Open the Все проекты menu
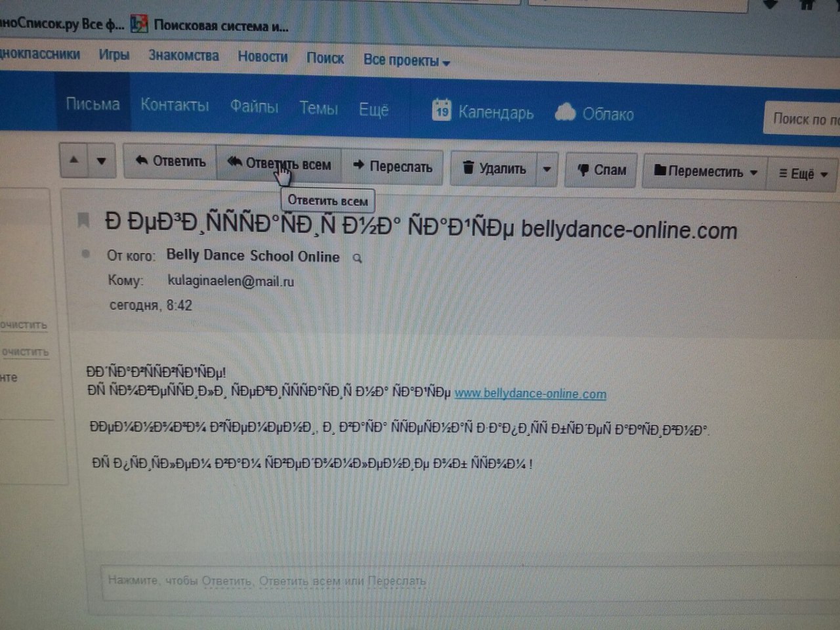The image size is (840, 630). [x=406, y=61]
